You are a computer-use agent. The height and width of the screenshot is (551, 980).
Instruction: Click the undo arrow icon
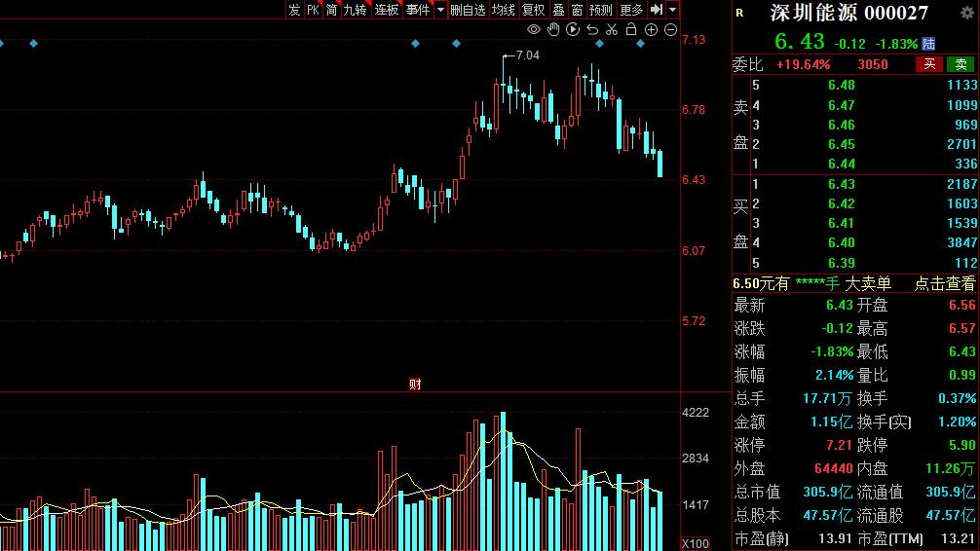(592, 29)
